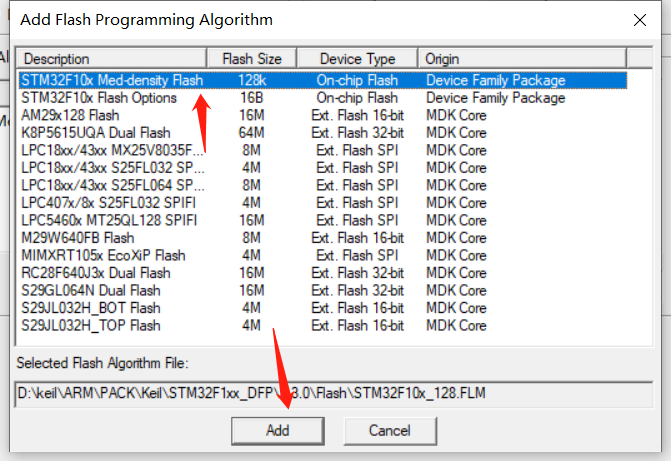This screenshot has height=461, width=671.
Task: Click MDK Core in S29JL032H_TOP row
Action: coord(456,326)
